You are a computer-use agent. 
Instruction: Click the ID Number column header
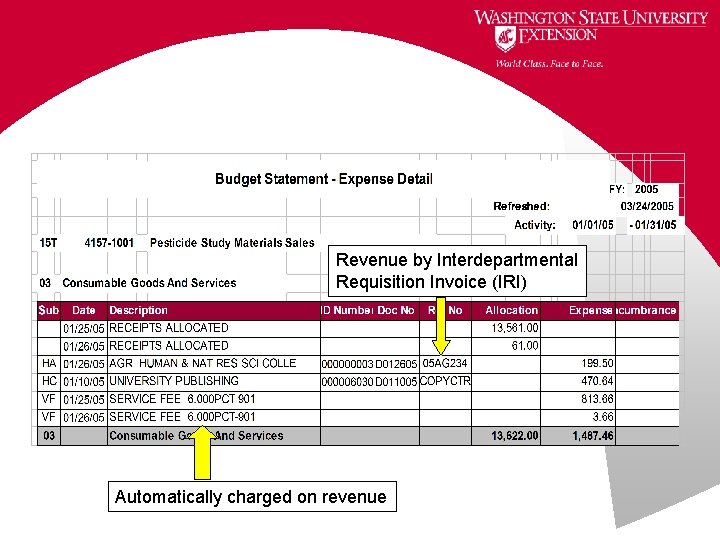(x=347, y=310)
